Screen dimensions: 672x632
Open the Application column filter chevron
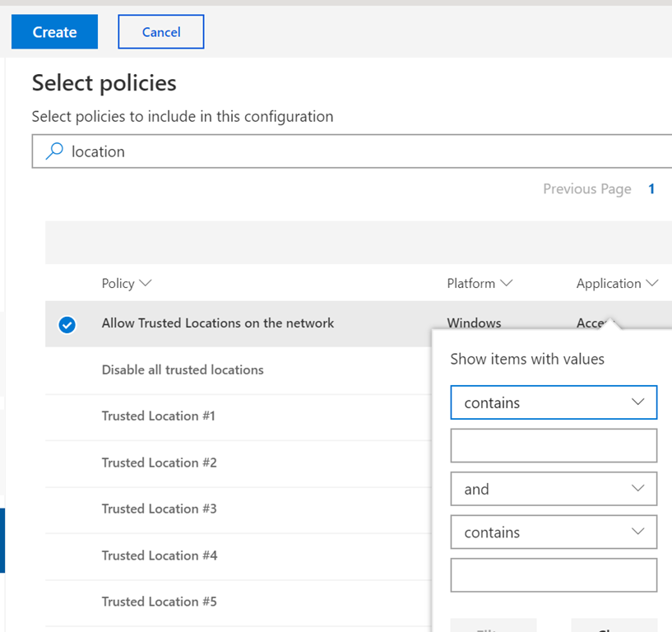[x=652, y=283]
